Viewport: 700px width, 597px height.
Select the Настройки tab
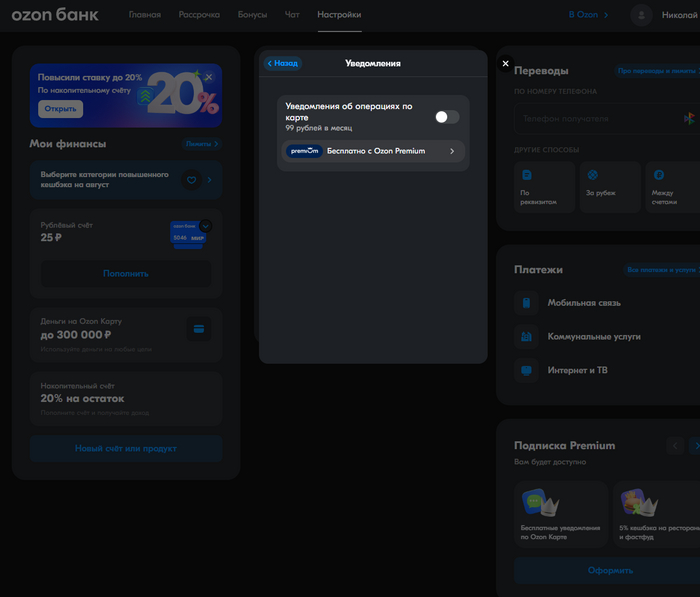pos(339,15)
